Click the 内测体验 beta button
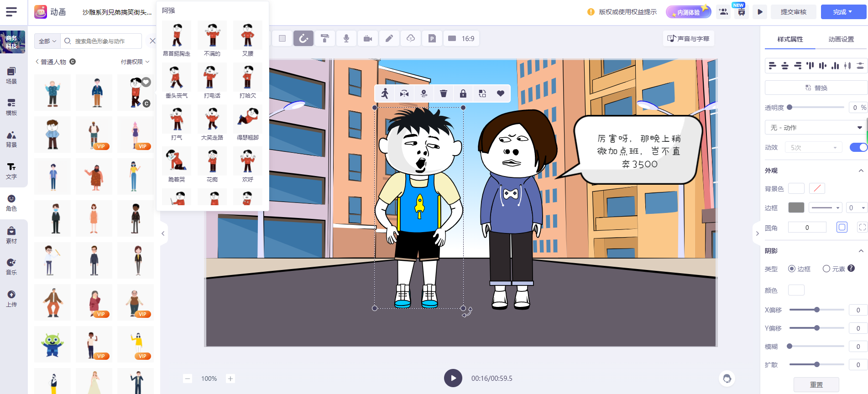Viewport: 868px width, 394px height. coord(688,12)
